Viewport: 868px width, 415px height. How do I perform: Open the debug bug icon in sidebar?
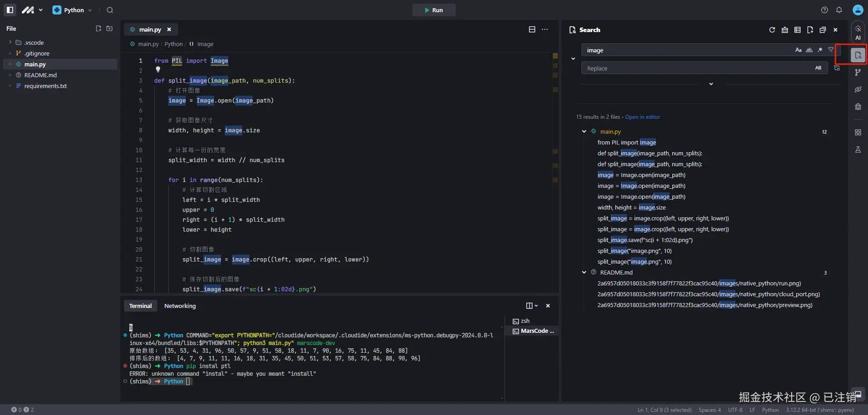pyautogui.click(x=858, y=107)
